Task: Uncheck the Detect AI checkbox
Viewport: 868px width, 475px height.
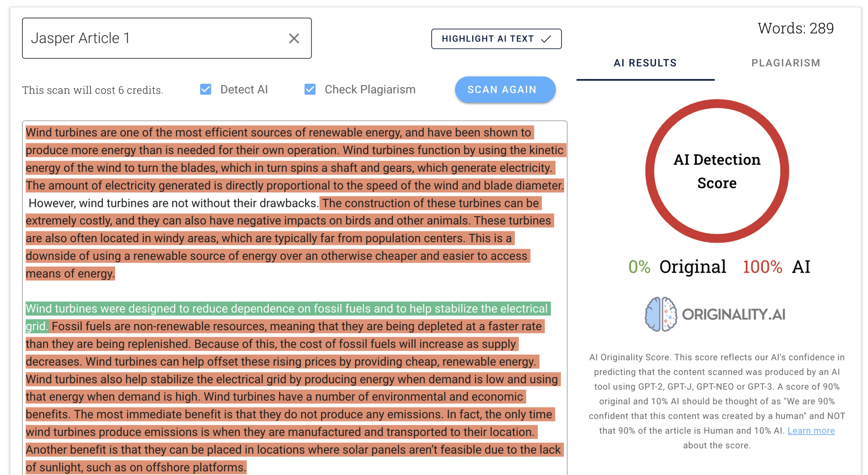Action: click(205, 89)
